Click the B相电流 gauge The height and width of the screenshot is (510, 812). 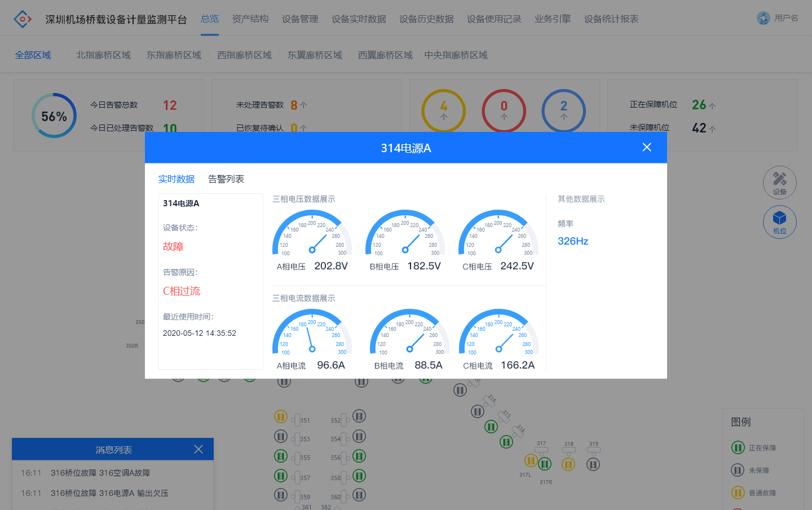click(409, 332)
